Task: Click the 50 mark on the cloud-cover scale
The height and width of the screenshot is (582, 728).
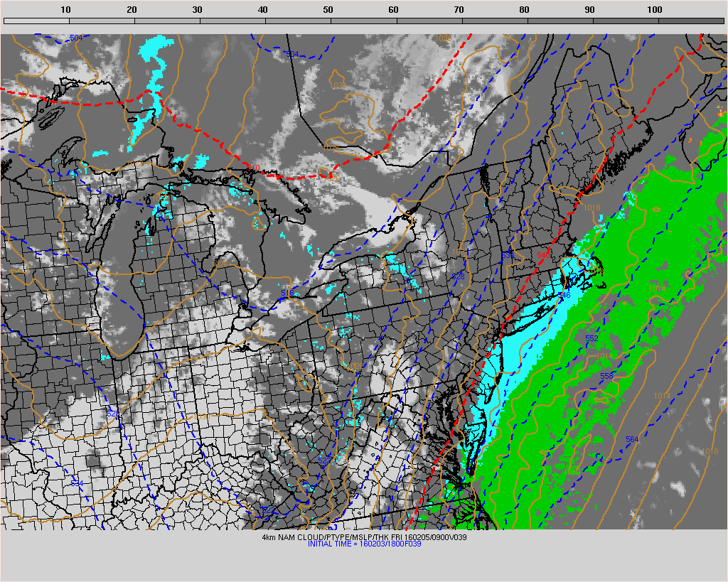Action: point(327,10)
